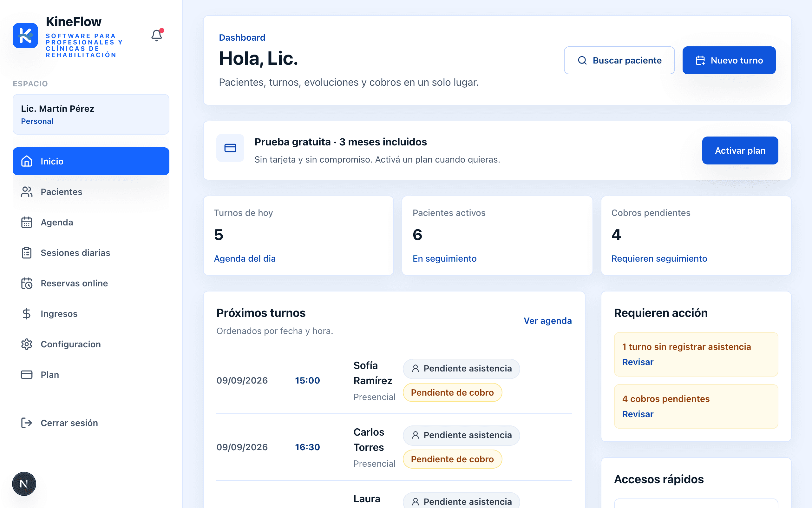812x508 pixels.
Task: Click the 15:00 appointment time
Action: pyautogui.click(x=307, y=380)
